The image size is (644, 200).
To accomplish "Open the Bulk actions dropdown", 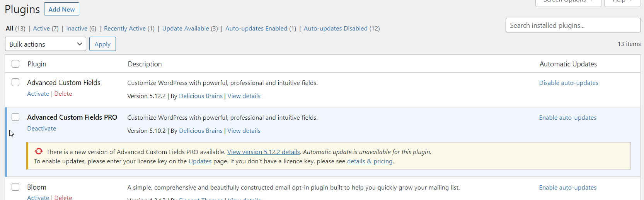I will point(46,44).
